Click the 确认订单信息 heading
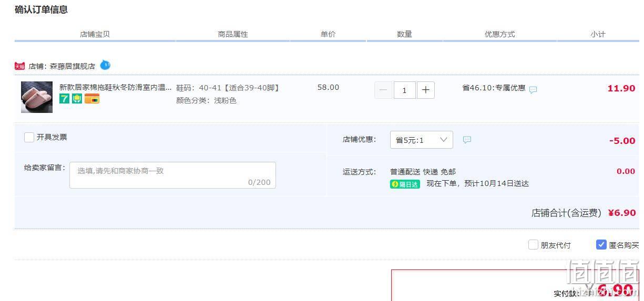Viewport: 644px width, 301px height. (41, 9)
